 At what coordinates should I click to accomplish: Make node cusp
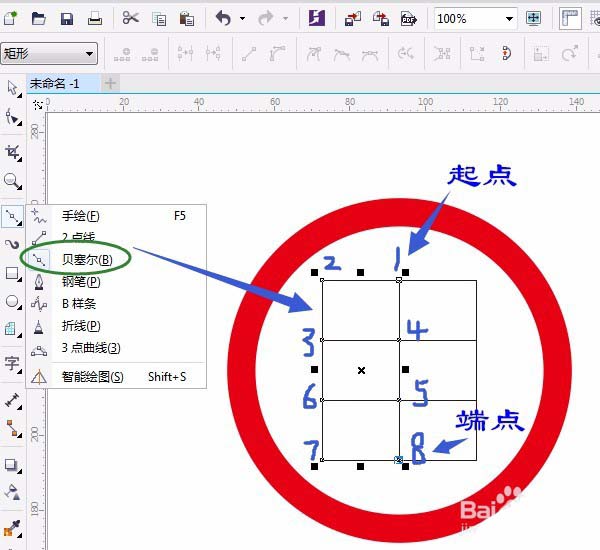tap(313, 54)
